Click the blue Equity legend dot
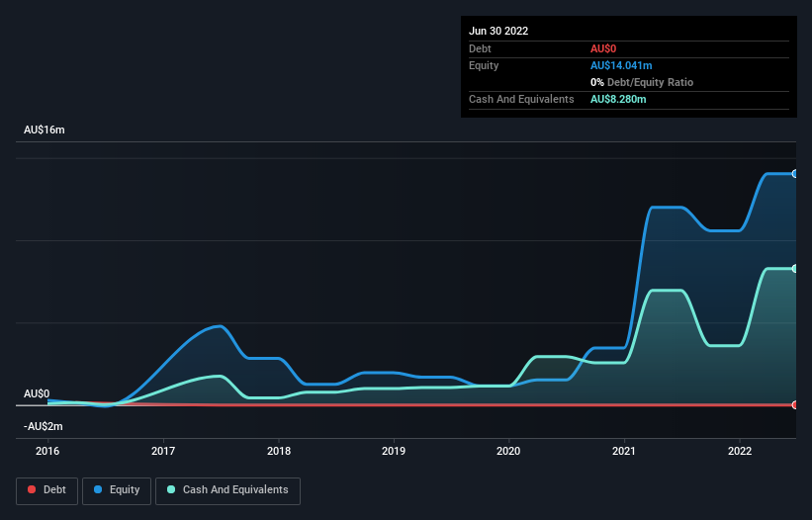812x520 pixels. (x=98, y=489)
